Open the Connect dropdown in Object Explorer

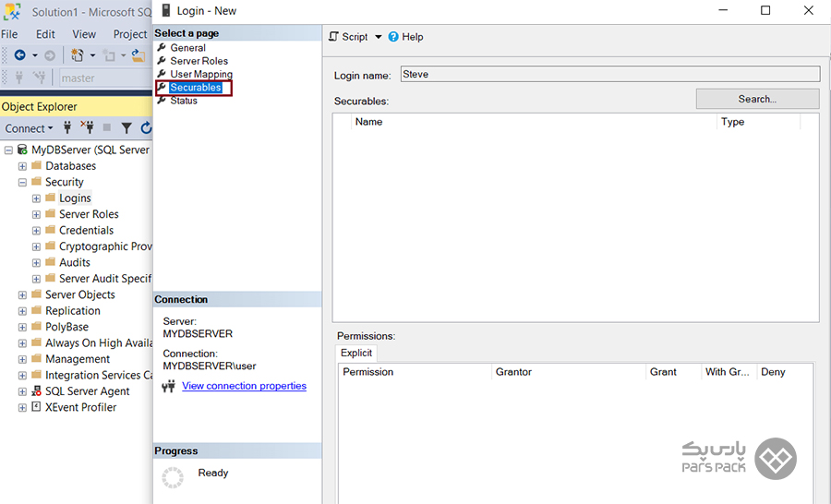(30, 128)
